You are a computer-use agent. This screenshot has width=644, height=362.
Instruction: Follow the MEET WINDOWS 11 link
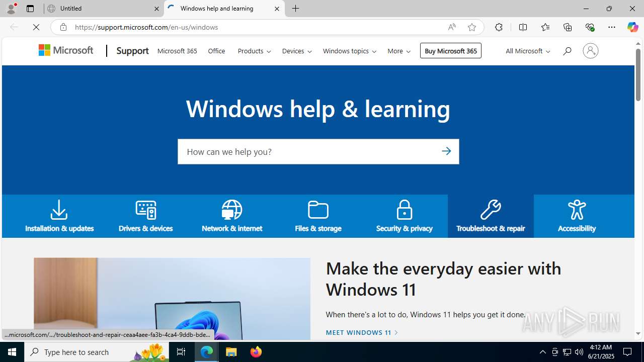(x=362, y=332)
